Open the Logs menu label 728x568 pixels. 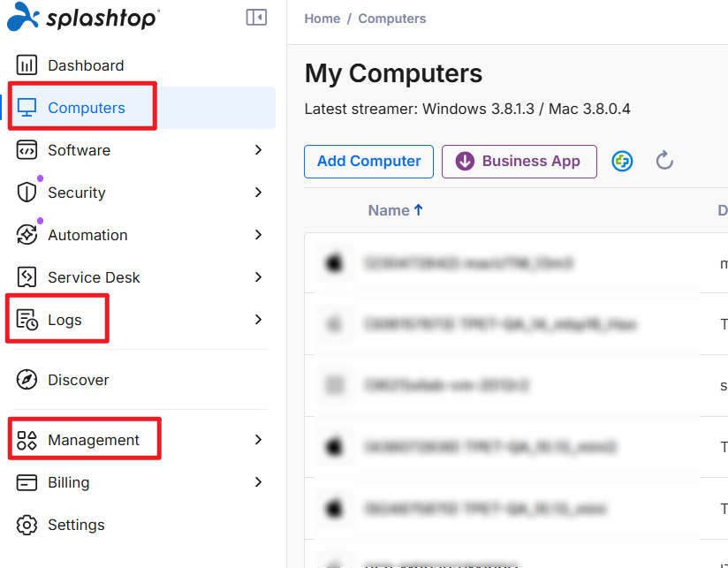[64, 320]
